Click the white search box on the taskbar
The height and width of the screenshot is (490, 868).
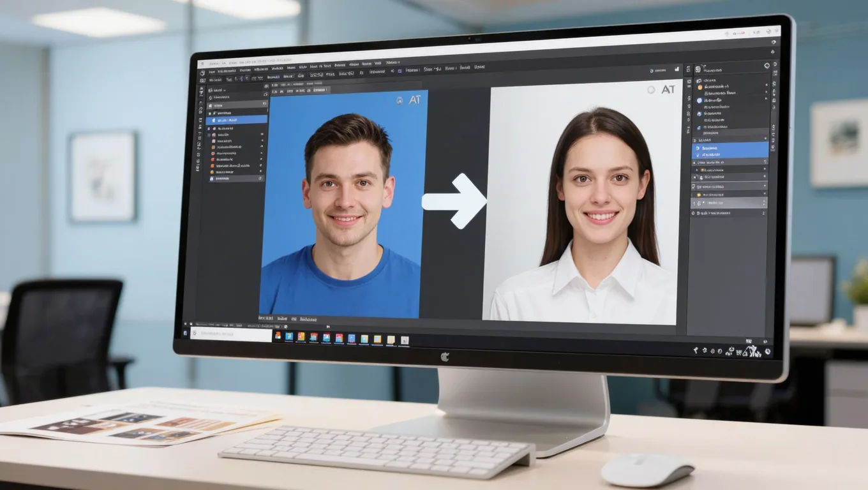point(231,334)
